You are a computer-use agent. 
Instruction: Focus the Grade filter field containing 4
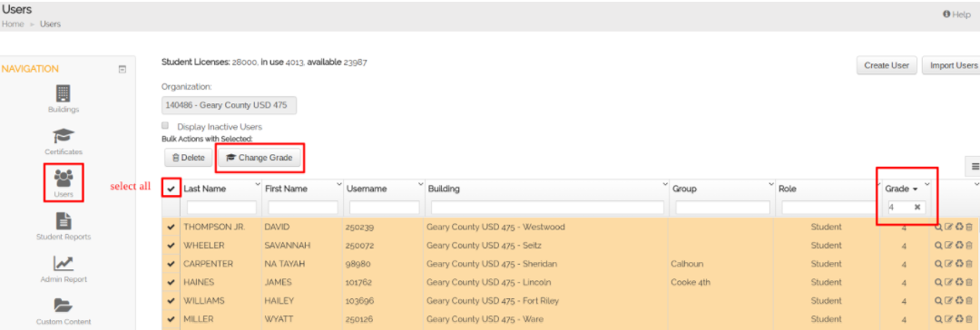pos(906,208)
